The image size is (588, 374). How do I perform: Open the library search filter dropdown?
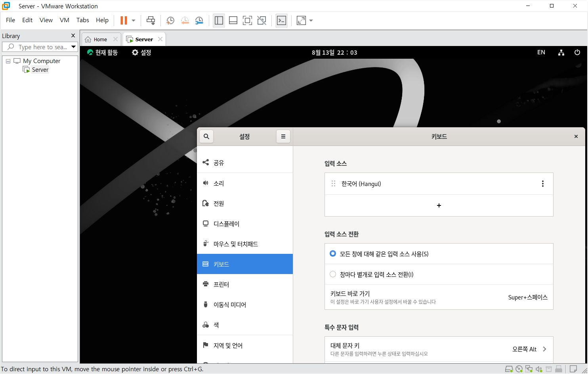pos(73,47)
